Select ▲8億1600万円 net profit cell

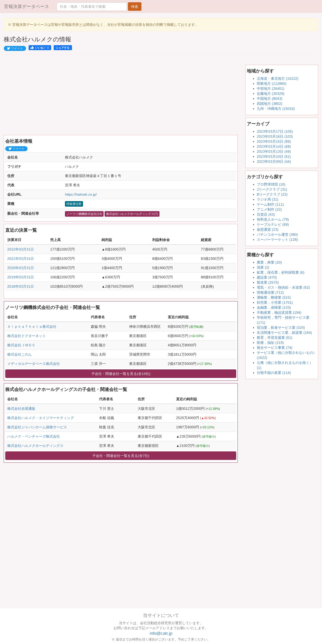tap(114, 249)
